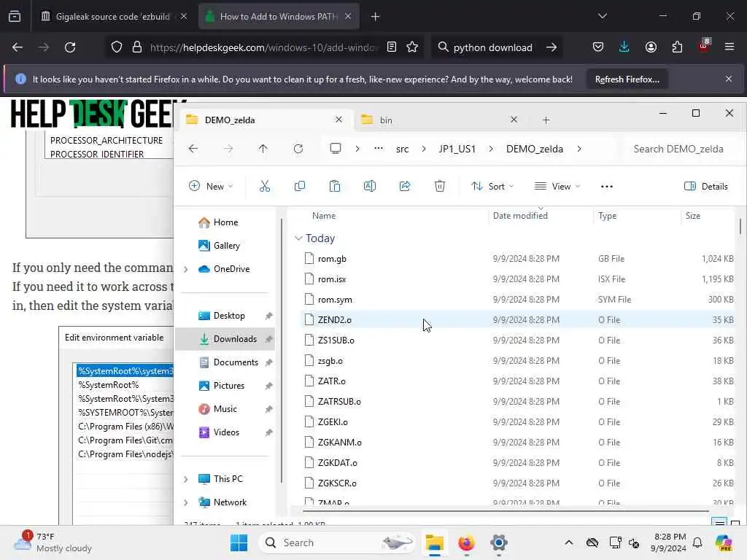Toggle Firefox reader view icon
The height and width of the screenshot is (560, 747).
coord(391,47)
